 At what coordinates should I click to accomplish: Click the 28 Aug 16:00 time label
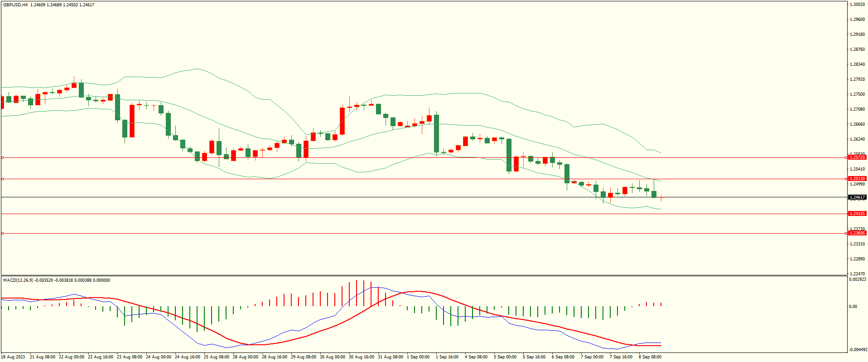coord(275,357)
